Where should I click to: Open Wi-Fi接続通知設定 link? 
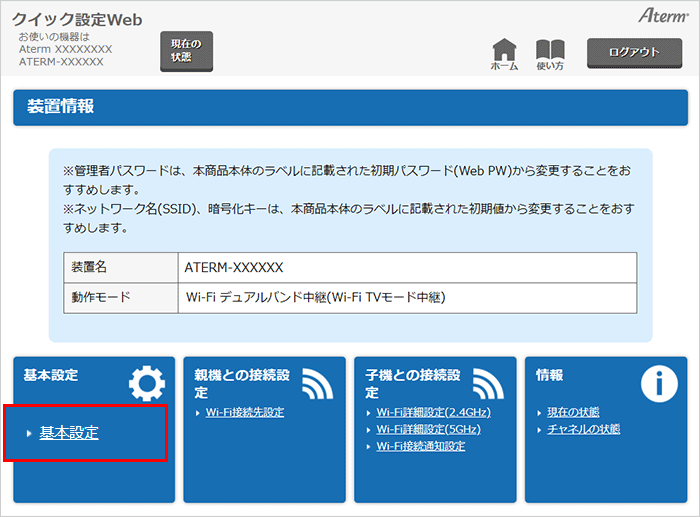coord(420,446)
